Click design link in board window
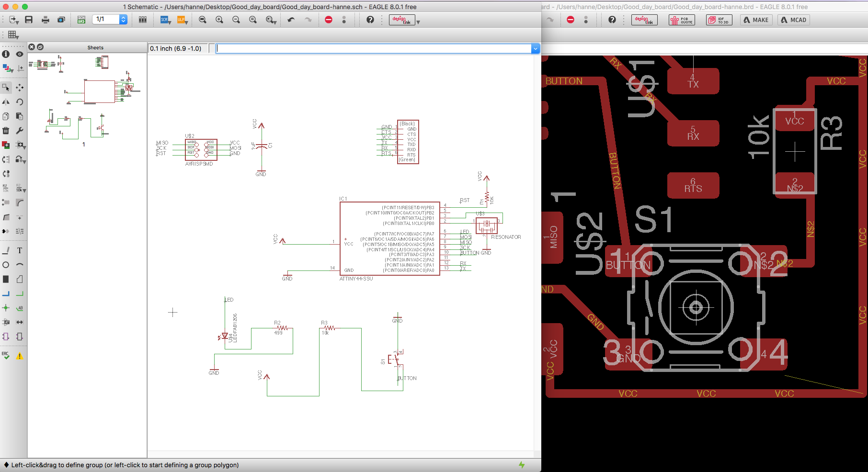This screenshot has width=868, height=472. (x=644, y=20)
